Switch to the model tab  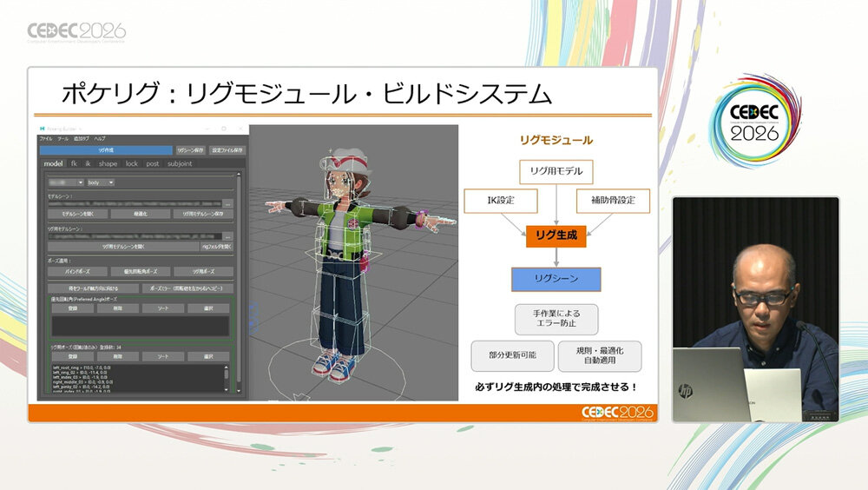tap(53, 163)
